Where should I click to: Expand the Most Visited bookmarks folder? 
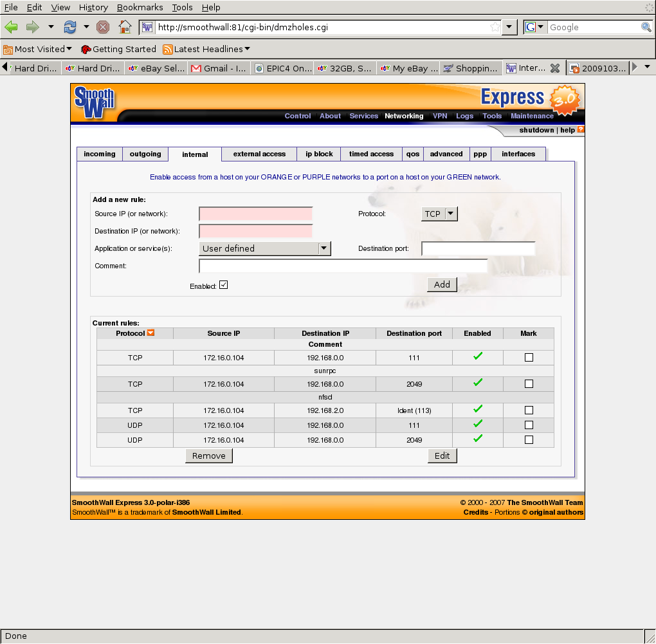pyautogui.click(x=38, y=49)
